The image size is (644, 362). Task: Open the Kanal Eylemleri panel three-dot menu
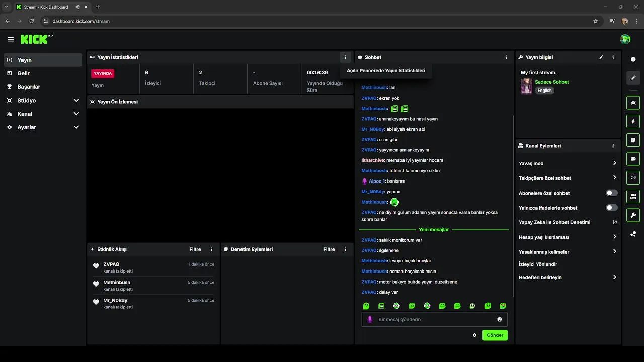pyautogui.click(x=613, y=146)
